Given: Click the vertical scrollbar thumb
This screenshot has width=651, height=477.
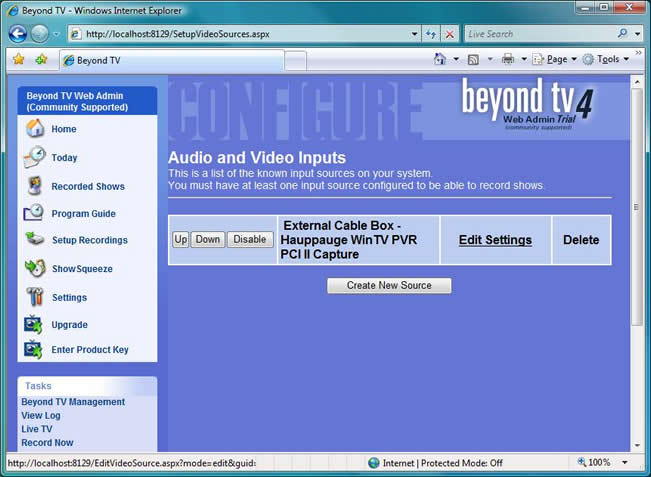Looking at the screenshot, I should coord(636,207).
